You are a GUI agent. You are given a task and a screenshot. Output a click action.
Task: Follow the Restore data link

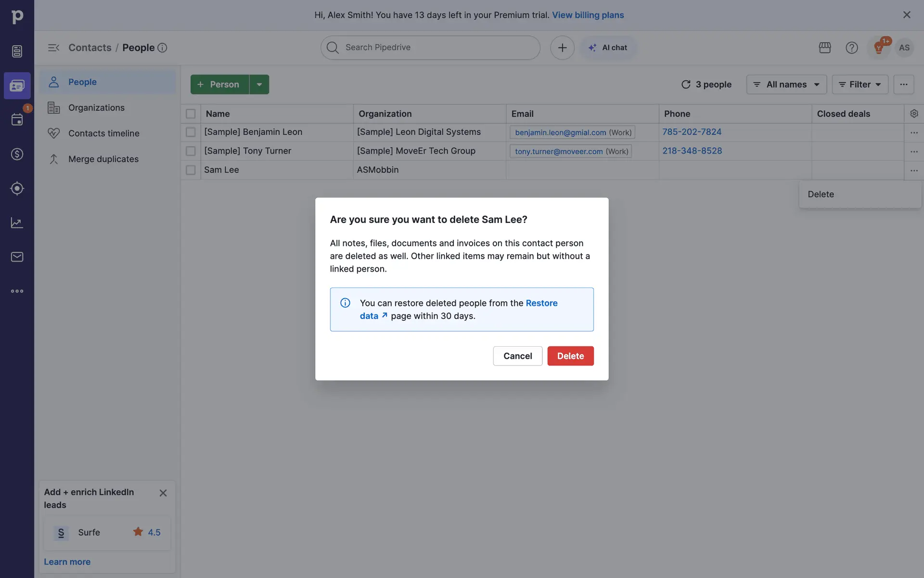(x=541, y=303)
